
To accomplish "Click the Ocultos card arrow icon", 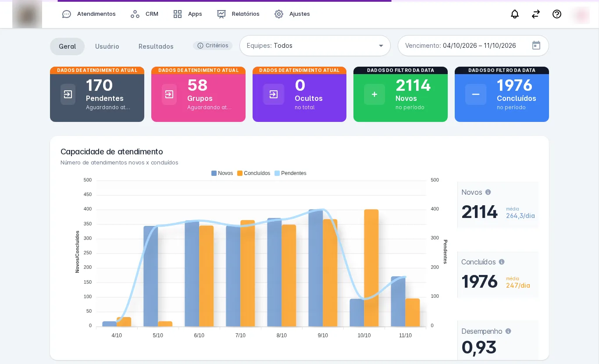I will click(274, 94).
